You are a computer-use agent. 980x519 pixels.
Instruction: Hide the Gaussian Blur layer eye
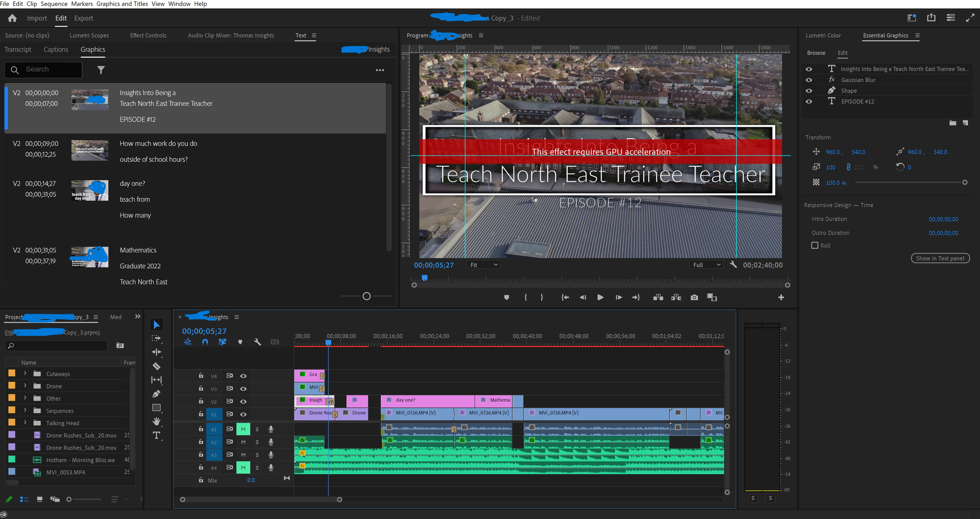click(x=809, y=80)
